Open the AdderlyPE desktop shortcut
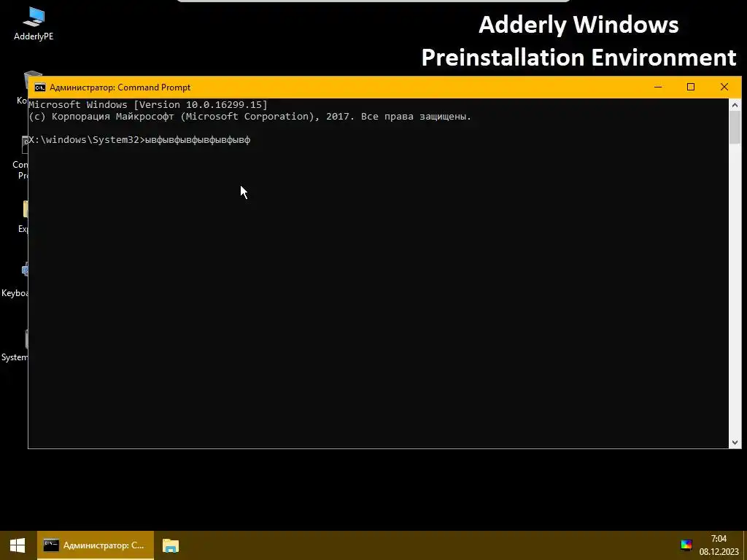 click(34, 24)
